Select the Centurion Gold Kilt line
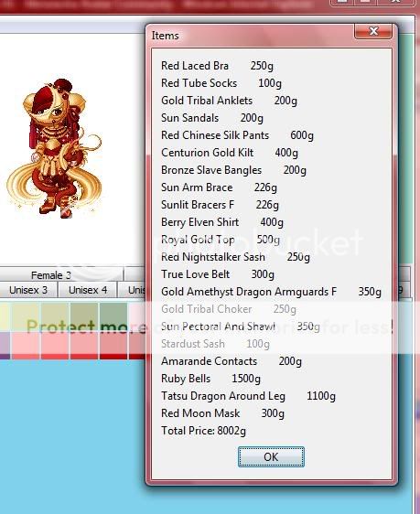Screen dimensions: 420x514 [230, 153]
